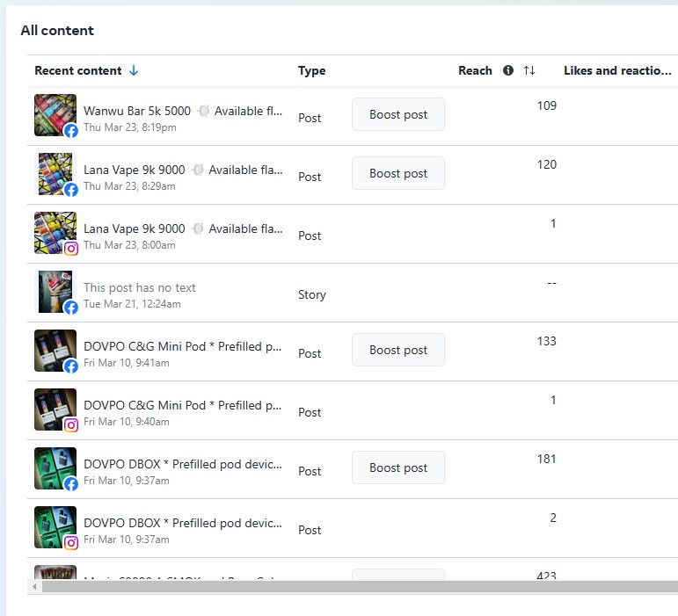Boost the Lana Vape 9k 8:29am post
The width and height of the screenshot is (678, 616).
[x=398, y=173]
